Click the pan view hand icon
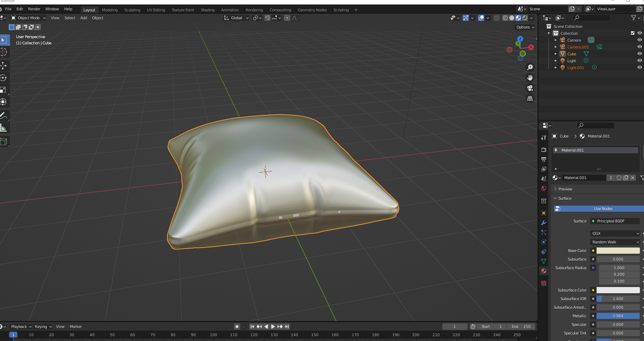 530,78
